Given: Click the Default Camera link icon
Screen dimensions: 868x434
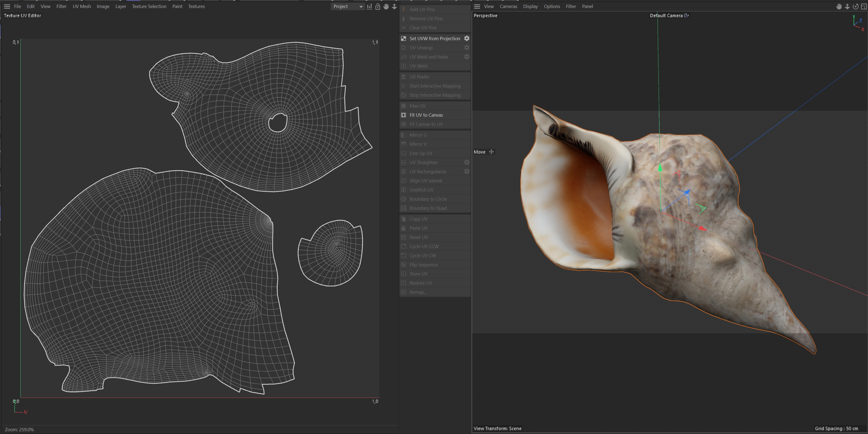Looking at the screenshot, I should pyautogui.click(x=686, y=16).
